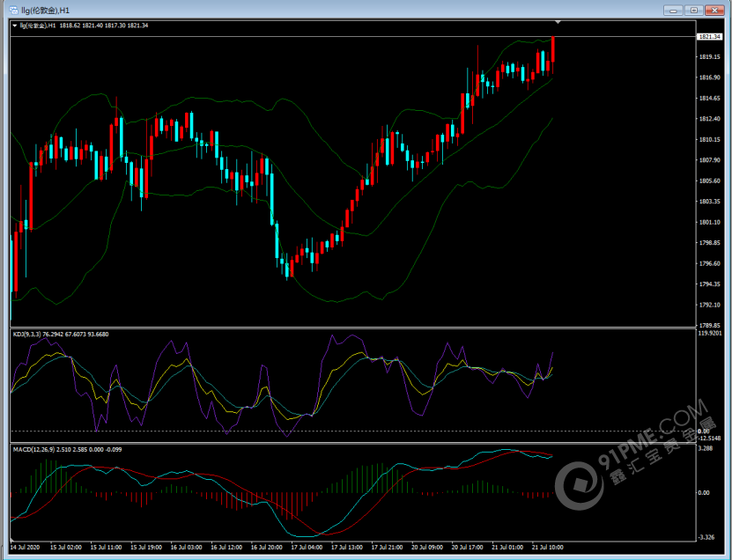Screen dimensions: 732x560
Task: Click the KDJ scale maximum 119.9201
Action: [710, 333]
